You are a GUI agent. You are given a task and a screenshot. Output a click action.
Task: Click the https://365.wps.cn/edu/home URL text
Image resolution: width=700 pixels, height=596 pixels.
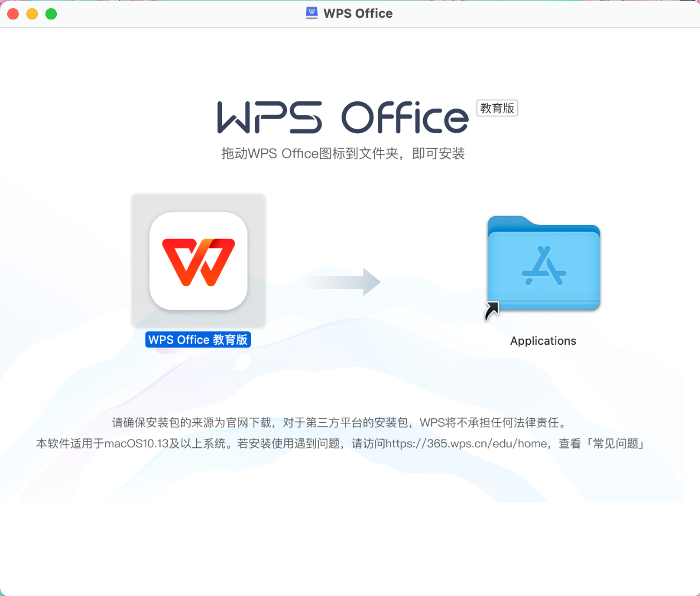tap(466, 443)
